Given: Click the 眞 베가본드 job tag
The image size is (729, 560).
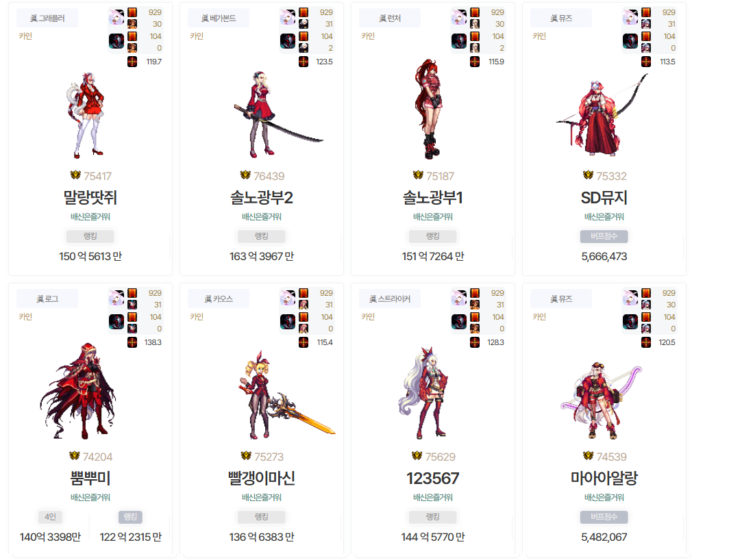Looking at the screenshot, I should 219,18.
